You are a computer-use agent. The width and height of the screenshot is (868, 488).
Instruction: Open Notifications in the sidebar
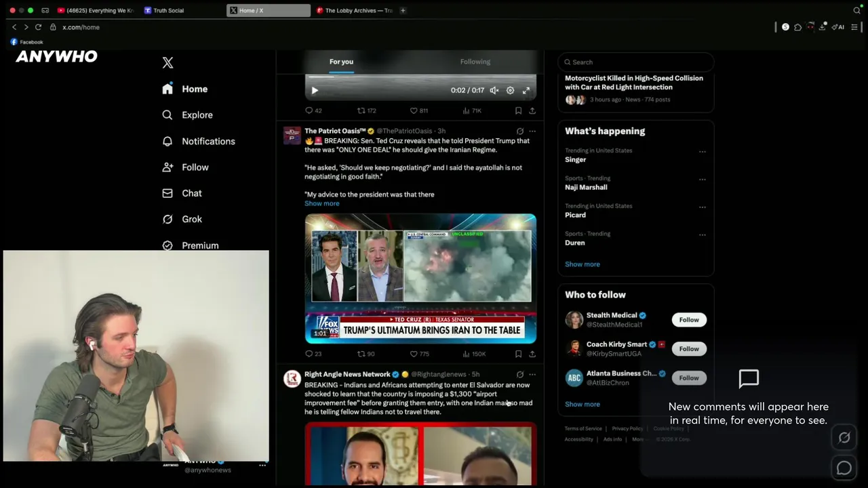pos(199,141)
